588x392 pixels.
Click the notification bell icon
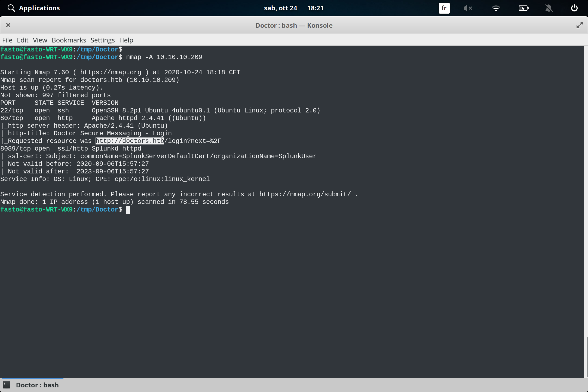[549, 8]
